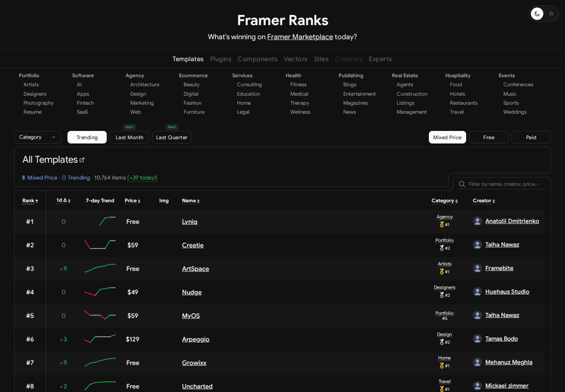
Task: Open the Arpeggio template link
Action: coord(196,340)
